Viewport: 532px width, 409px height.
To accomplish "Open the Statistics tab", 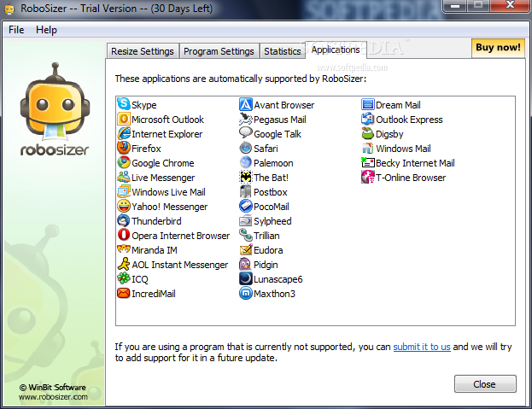I will tap(283, 51).
